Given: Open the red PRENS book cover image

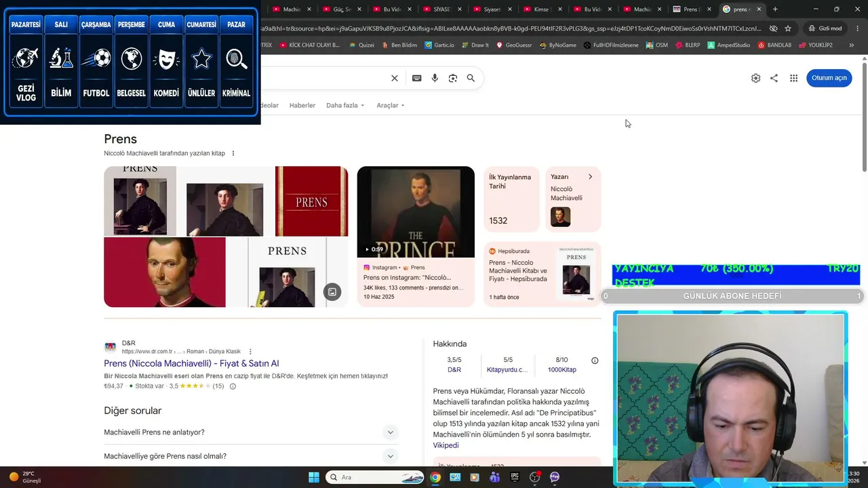Looking at the screenshot, I should [x=311, y=201].
